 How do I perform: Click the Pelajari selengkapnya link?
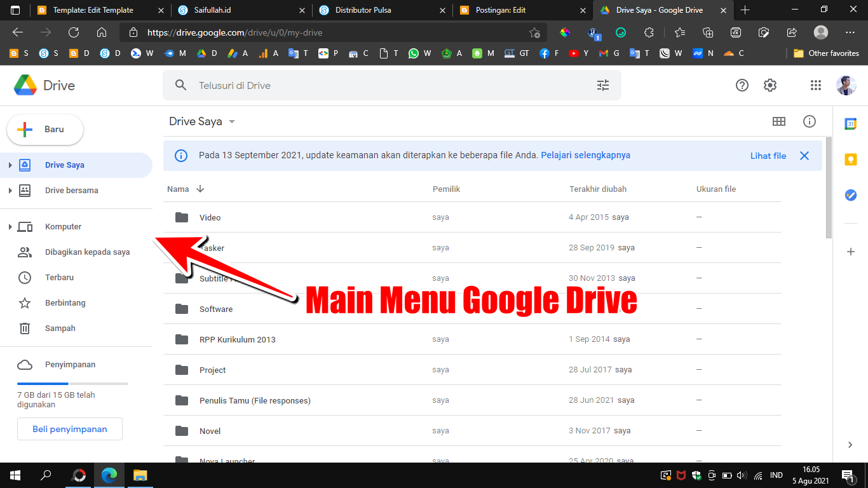(x=586, y=155)
